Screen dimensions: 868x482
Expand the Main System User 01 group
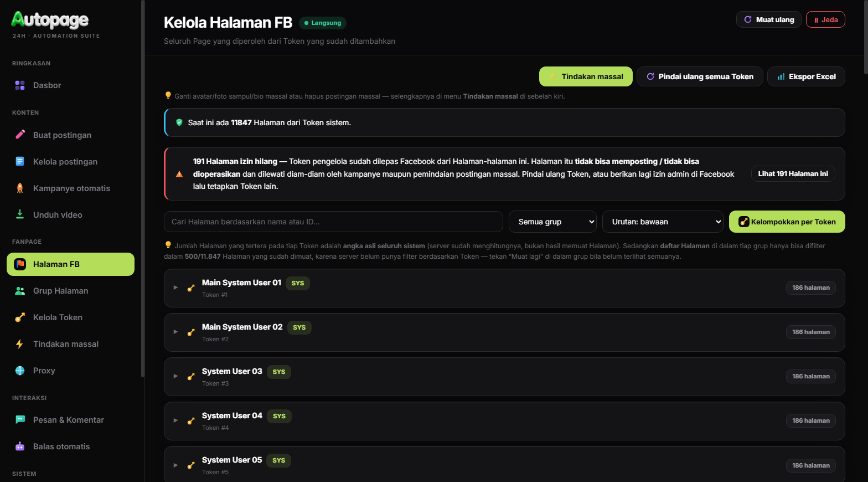click(x=504, y=288)
